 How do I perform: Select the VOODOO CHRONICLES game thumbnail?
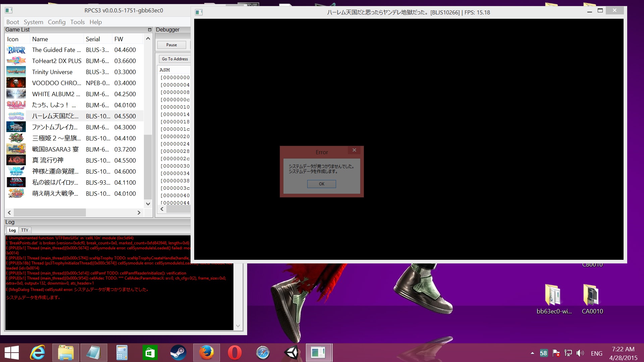[16, 83]
